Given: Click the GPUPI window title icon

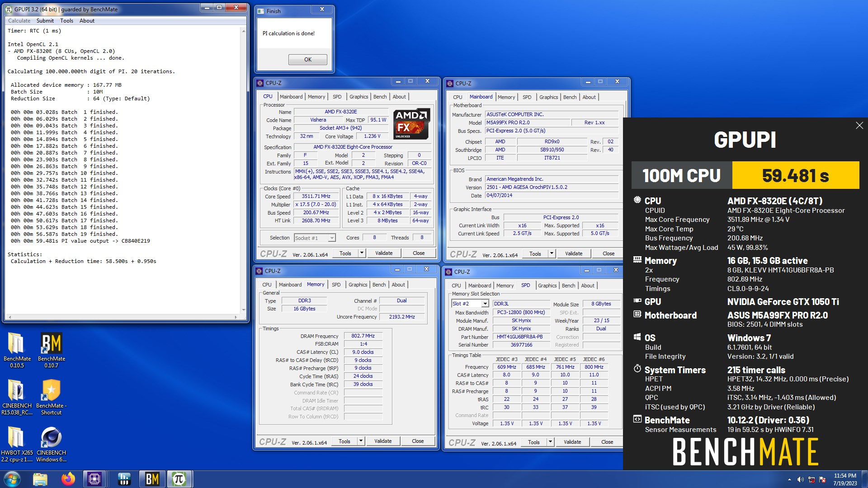Looking at the screenshot, I should coord(9,9).
